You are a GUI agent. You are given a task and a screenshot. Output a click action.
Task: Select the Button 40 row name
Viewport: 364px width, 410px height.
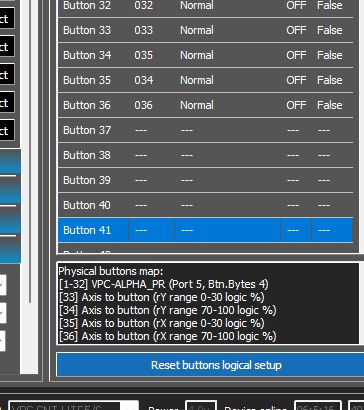[x=87, y=205]
